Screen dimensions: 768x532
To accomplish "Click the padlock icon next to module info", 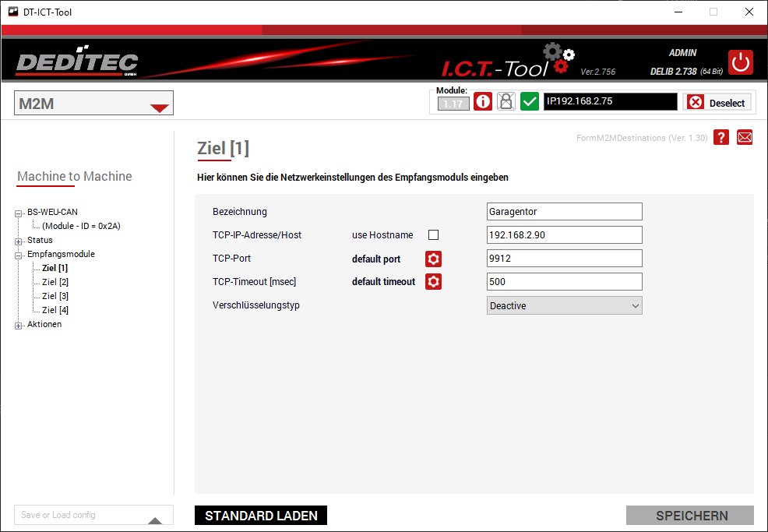I will [x=506, y=102].
